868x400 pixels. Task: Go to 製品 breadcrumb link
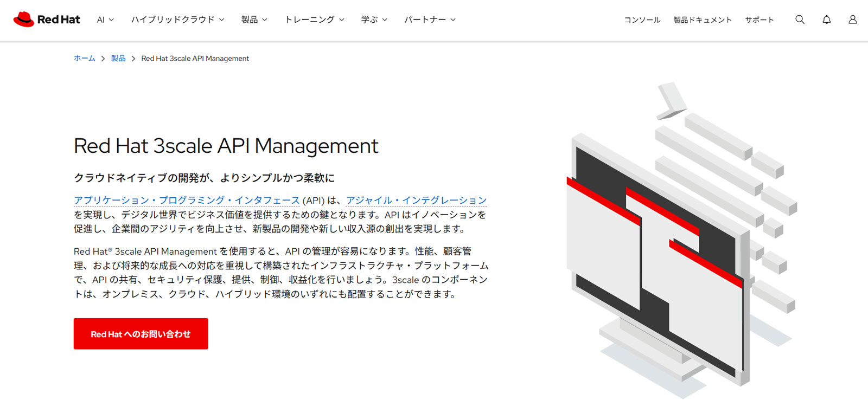pyautogui.click(x=118, y=58)
